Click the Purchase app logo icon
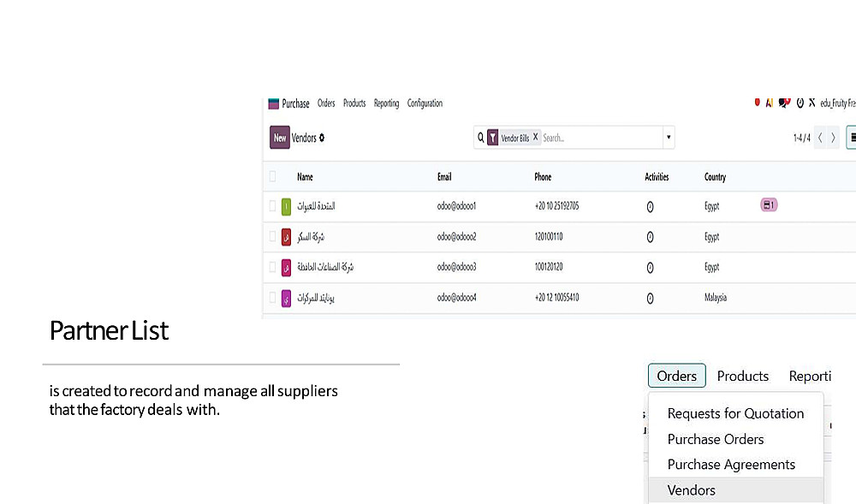 (274, 104)
